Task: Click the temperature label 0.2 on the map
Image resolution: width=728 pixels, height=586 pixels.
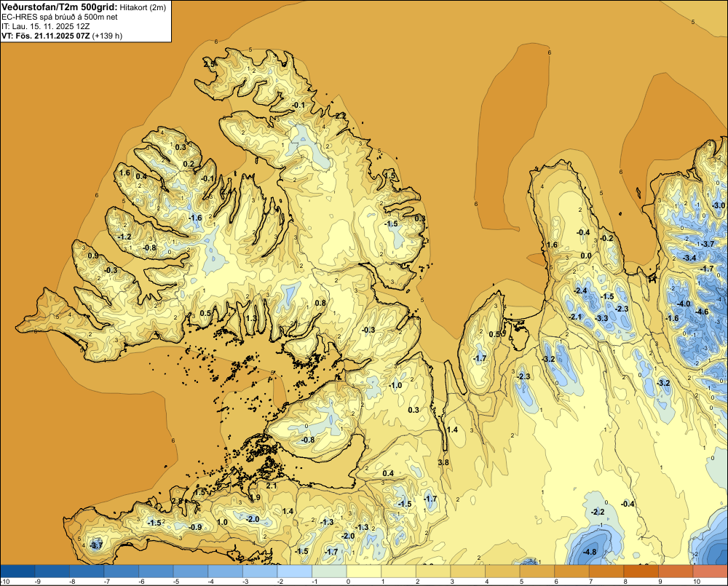Action: (x=189, y=164)
